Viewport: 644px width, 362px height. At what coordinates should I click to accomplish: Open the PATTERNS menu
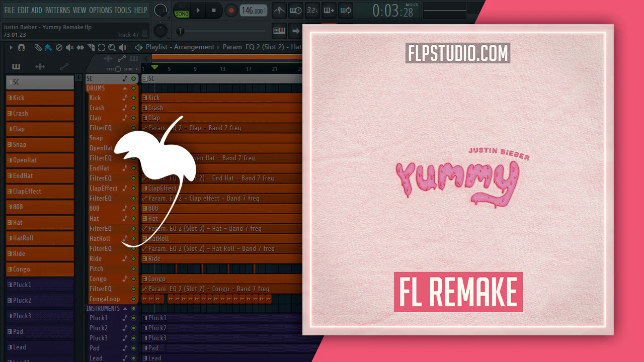click(x=57, y=10)
